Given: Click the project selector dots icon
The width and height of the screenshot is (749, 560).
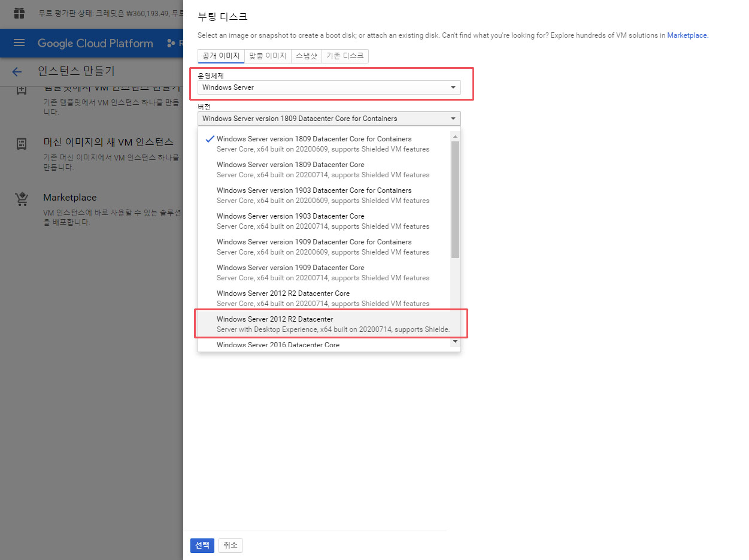Looking at the screenshot, I should tap(171, 43).
